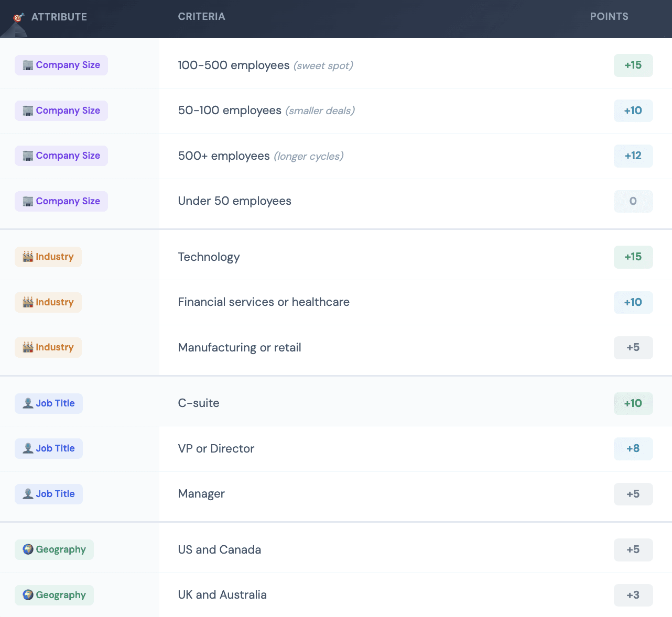Select the Company Size badge for 100-500 employees
Image resolution: width=672 pixels, height=617 pixels.
tap(61, 65)
